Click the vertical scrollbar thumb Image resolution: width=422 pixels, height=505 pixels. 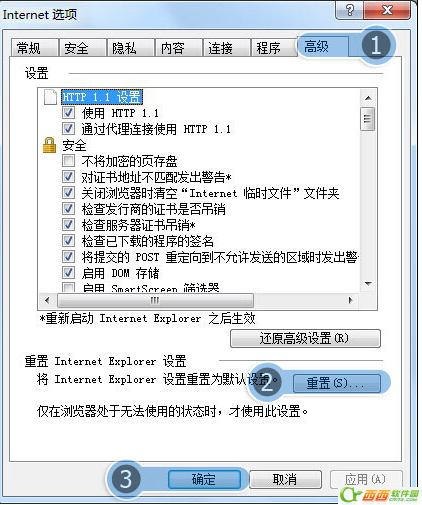coord(368,119)
